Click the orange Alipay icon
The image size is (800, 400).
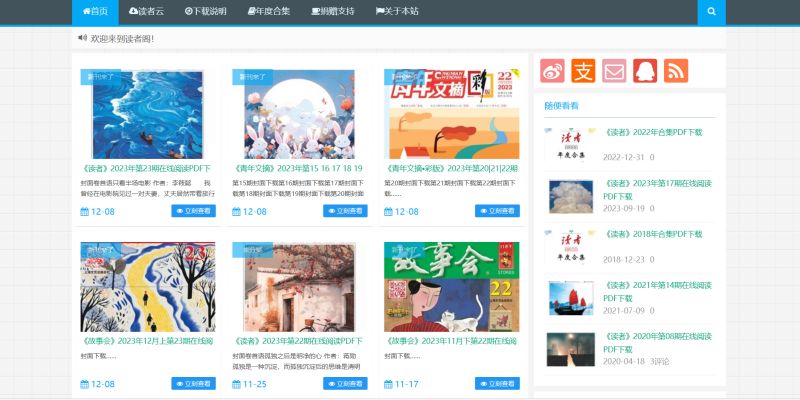[583, 71]
